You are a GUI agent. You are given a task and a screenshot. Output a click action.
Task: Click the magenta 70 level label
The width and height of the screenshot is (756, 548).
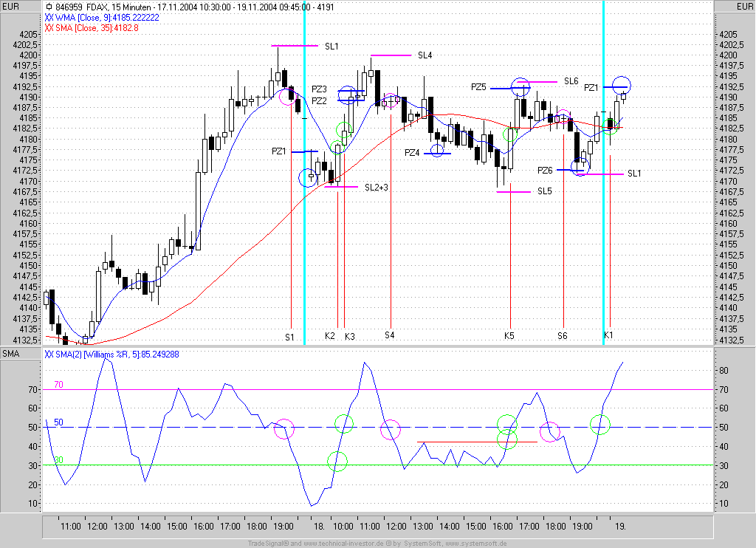[x=59, y=385]
